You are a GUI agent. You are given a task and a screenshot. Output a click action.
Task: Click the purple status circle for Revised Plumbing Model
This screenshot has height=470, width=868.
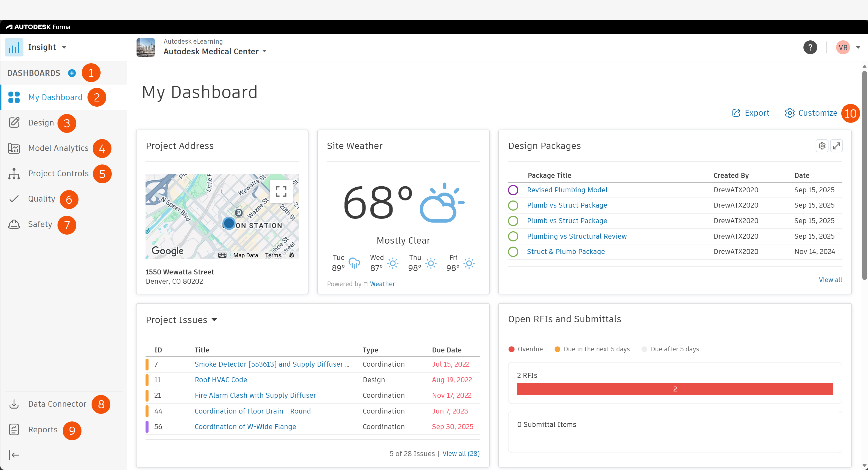[x=513, y=190]
